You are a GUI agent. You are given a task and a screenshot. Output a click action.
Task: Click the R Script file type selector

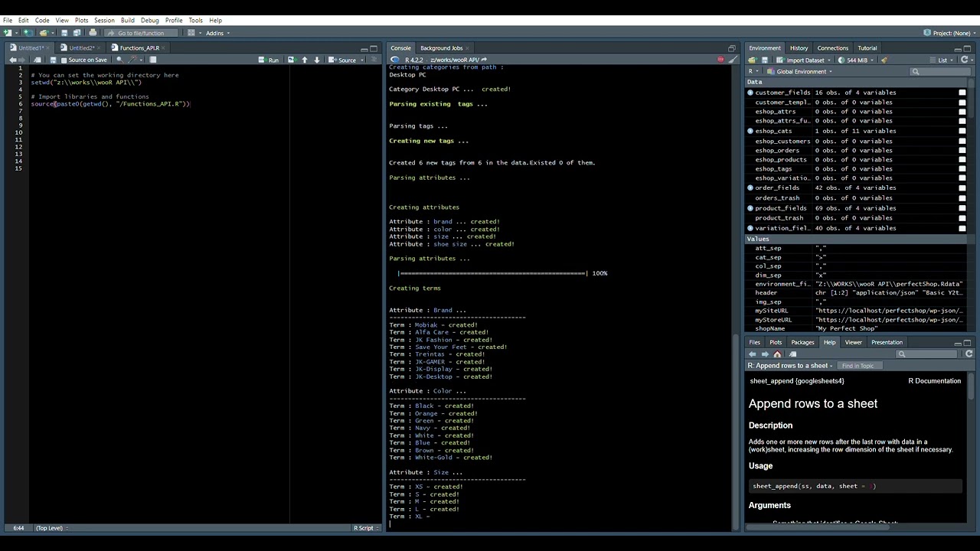tap(365, 528)
